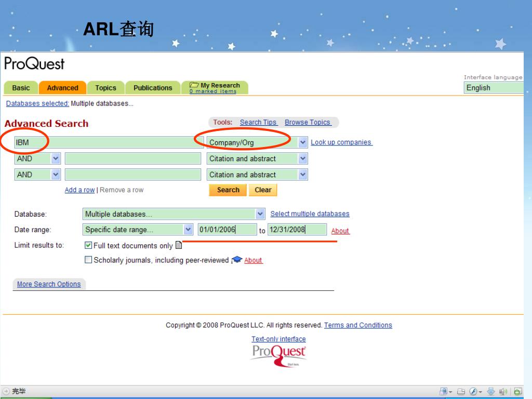
Task: Click About link next to date range
Action: coord(340,231)
